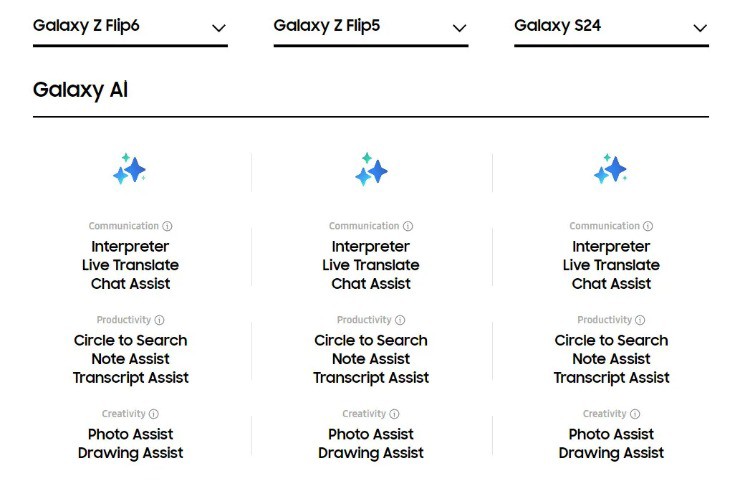The height and width of the screenshot is (481, 740).
Task: Click Galaxy AI sparkle icon in S24 column
Action: point(610,169)
